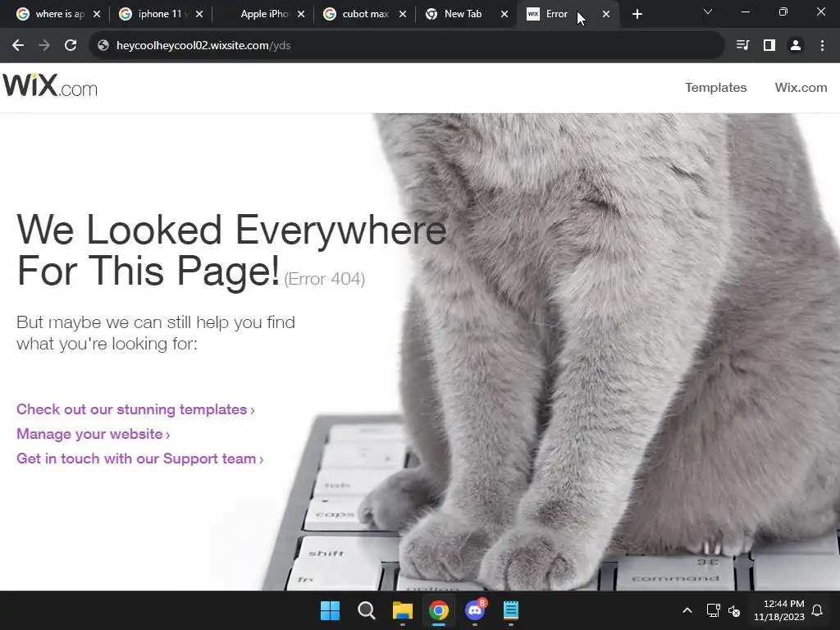The width and height of the screenshot is (840, 630).
Task: Open the Chrome profile icon
Action: click(796, 46)
